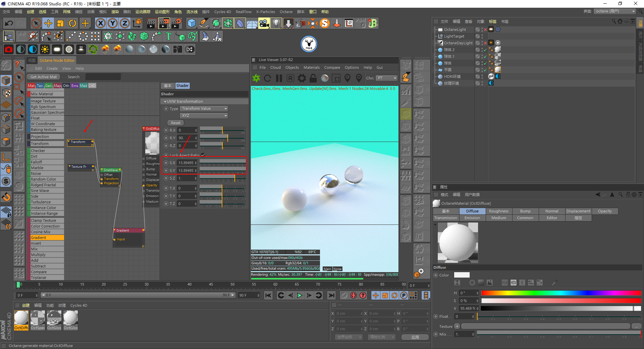Viewport: 644px width, 349px height.
Task: Click the hue H rainbow slider
Action: [561, 293]
